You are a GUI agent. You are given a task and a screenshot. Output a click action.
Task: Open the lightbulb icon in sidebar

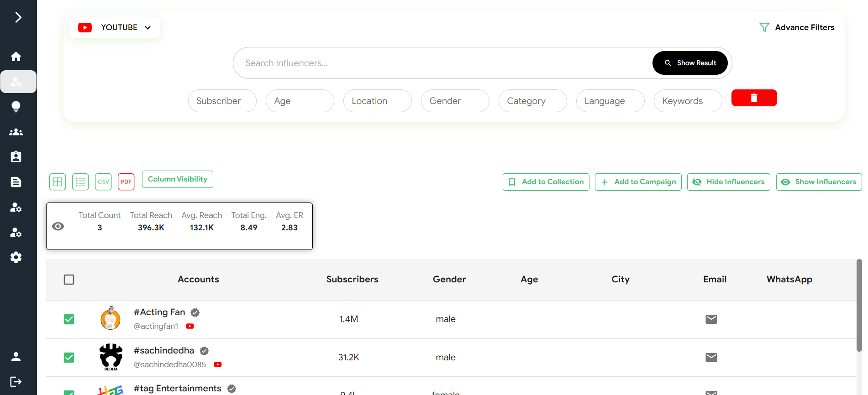pos(16,107)
